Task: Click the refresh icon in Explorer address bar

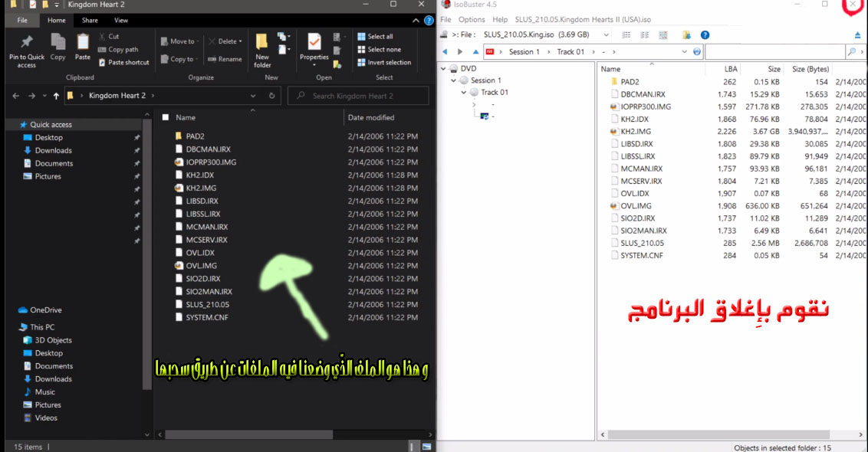Action: 272,96
